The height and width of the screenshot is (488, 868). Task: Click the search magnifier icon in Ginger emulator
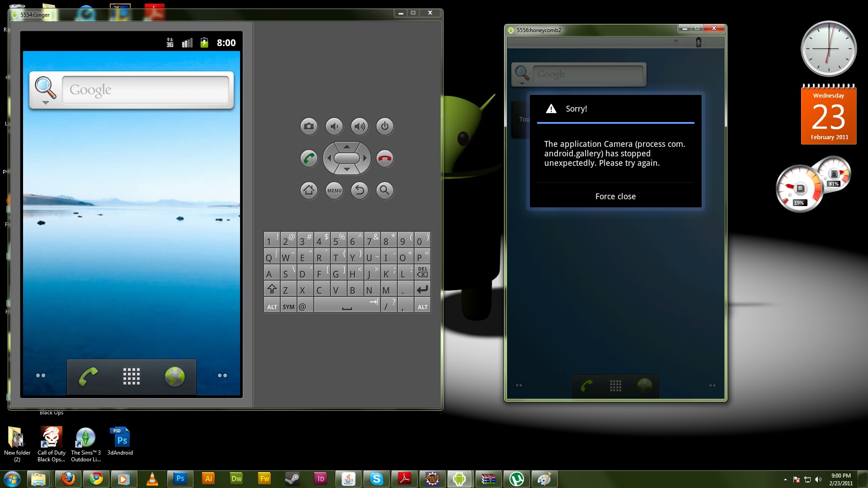45,89
